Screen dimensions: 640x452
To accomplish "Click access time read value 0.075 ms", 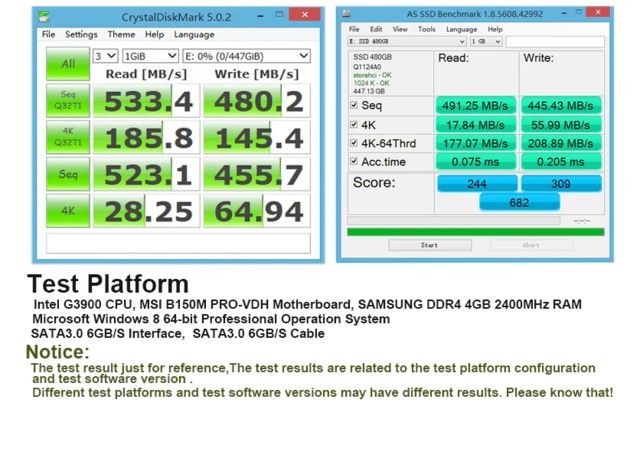I will coord(476,162).
